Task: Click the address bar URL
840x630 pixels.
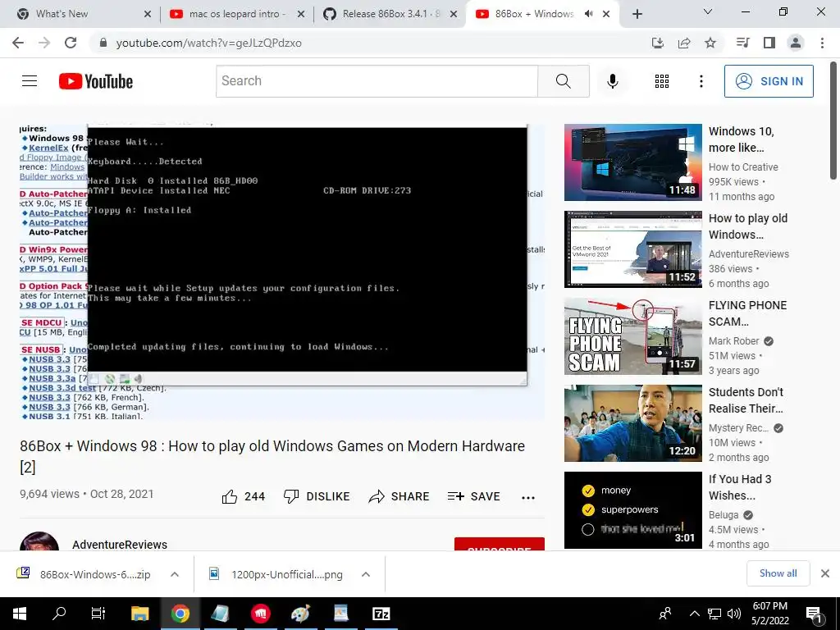Action: click(x=209, y=43)
